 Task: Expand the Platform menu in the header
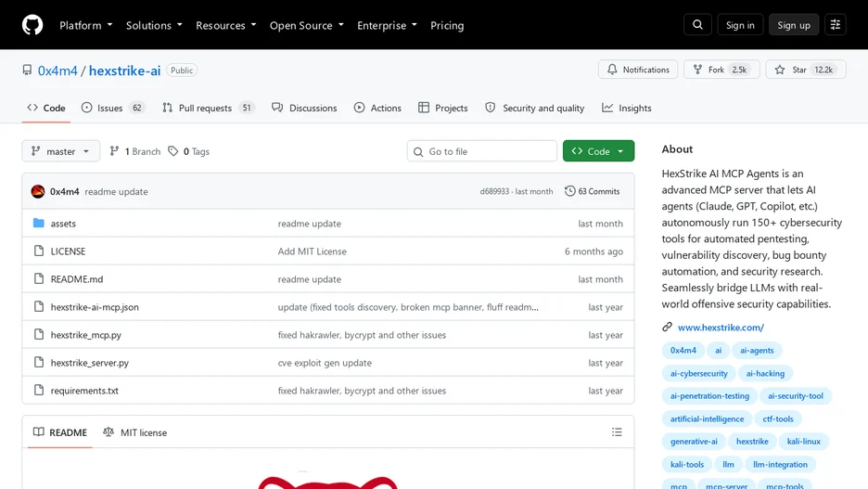click(86, 25)
